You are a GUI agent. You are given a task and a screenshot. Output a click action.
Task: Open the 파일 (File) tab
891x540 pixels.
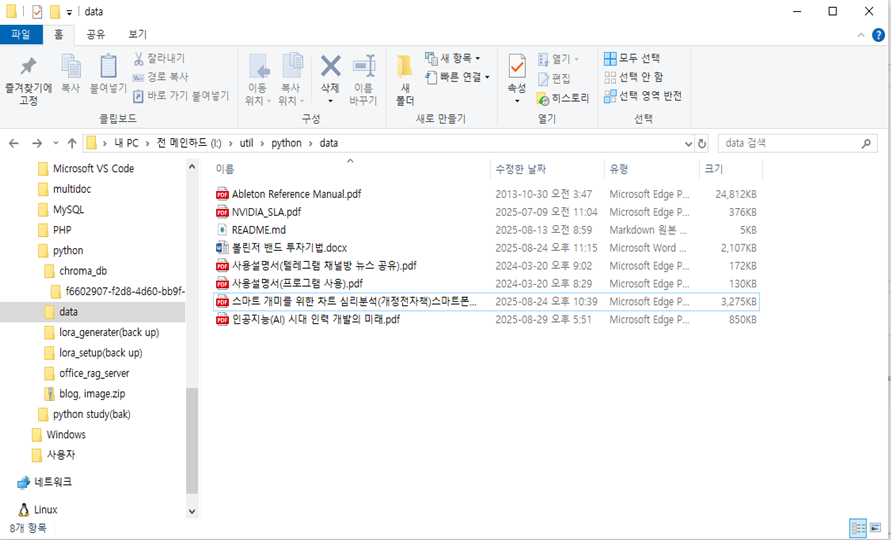21,35
